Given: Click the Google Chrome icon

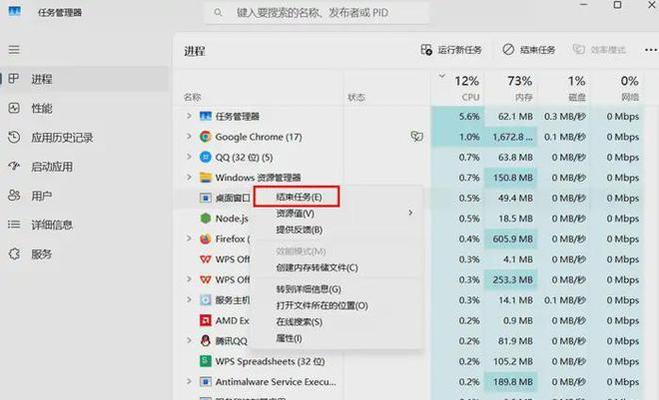Looking at the screenshot, I should (205, 137).
